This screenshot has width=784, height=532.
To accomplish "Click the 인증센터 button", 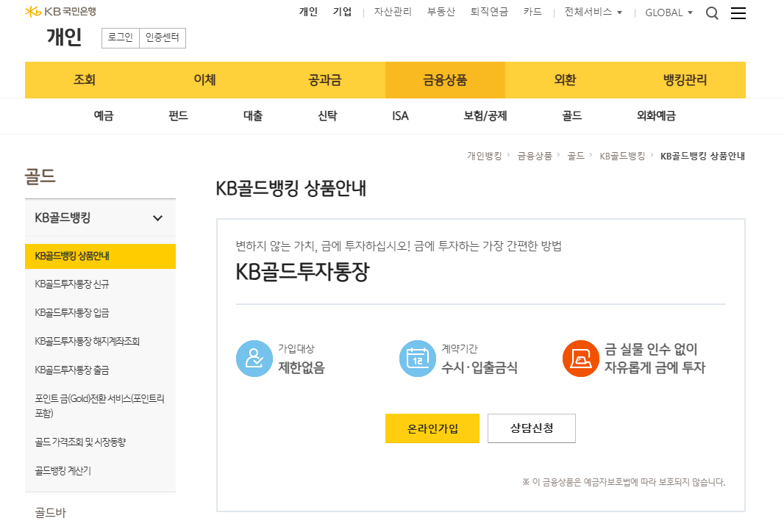I will coord(163,38).
